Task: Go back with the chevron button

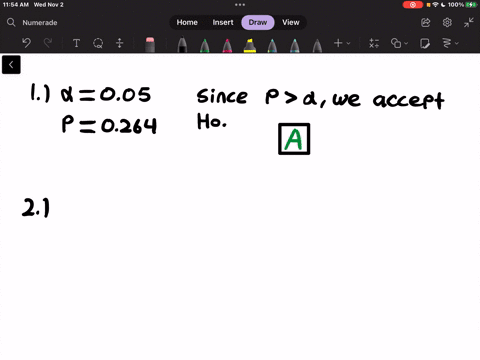Action: click(x=11, y=65)
